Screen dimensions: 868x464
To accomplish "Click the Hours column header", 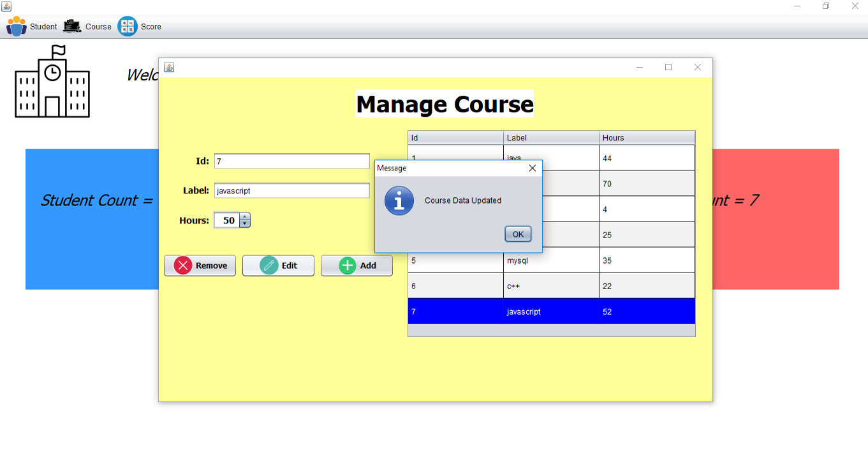I will pos(646,137).
